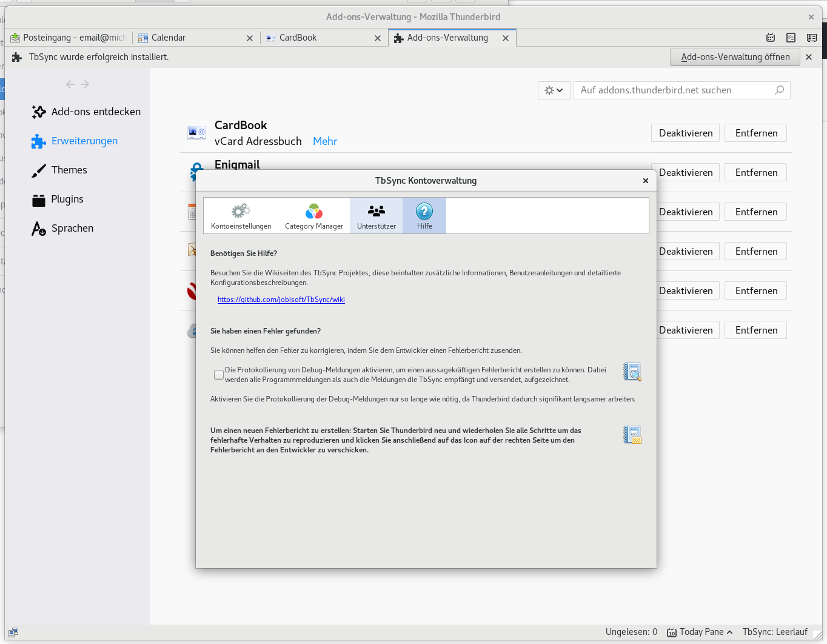Click TbSync: Leerlauf status text

[775, 632]
